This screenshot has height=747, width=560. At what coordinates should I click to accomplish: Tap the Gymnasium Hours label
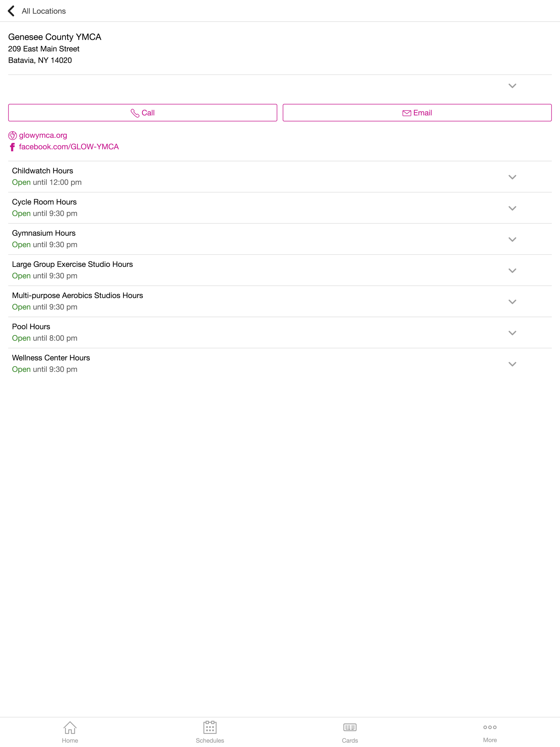point(44,233)
